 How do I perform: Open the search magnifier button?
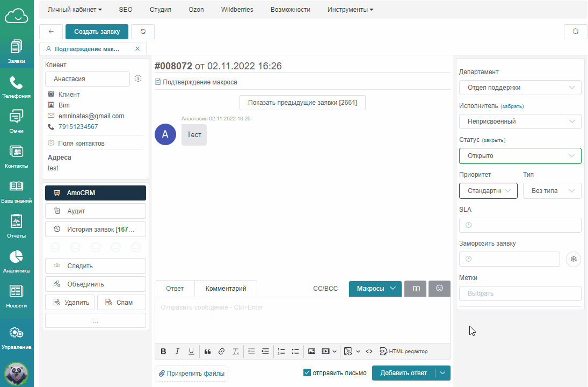pos(575,32)
